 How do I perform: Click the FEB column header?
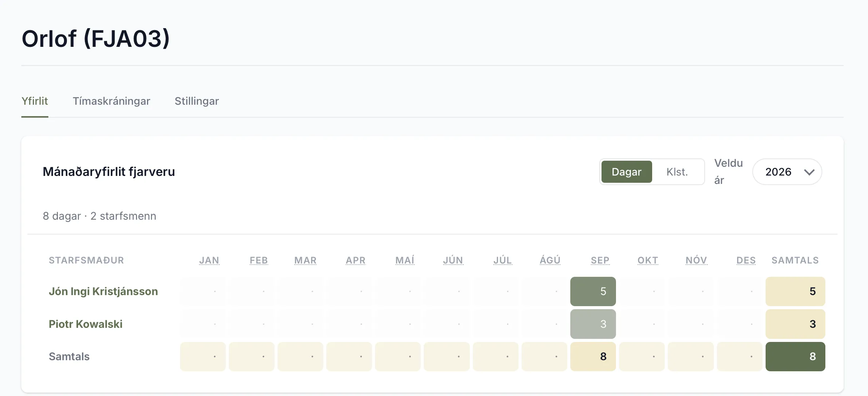pos(259,260)
